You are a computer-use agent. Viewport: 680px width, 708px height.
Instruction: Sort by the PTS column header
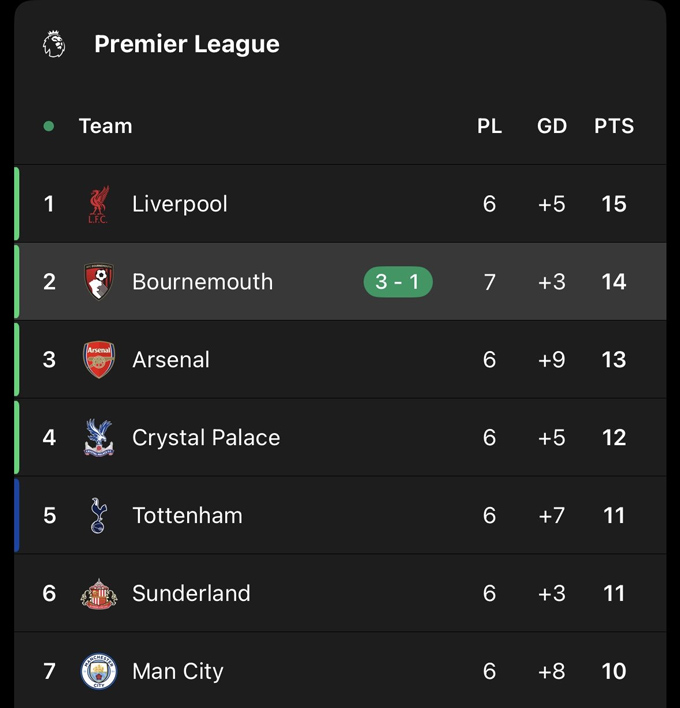614,126
